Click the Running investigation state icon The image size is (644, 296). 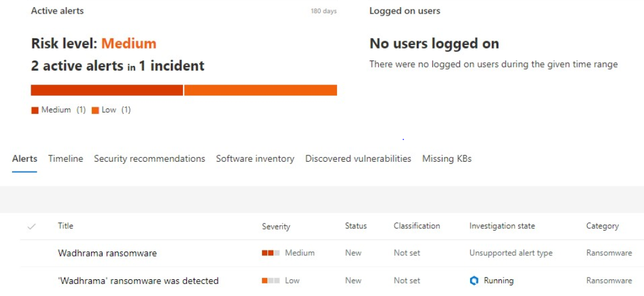pyautogui.click(x=474, y=280)
